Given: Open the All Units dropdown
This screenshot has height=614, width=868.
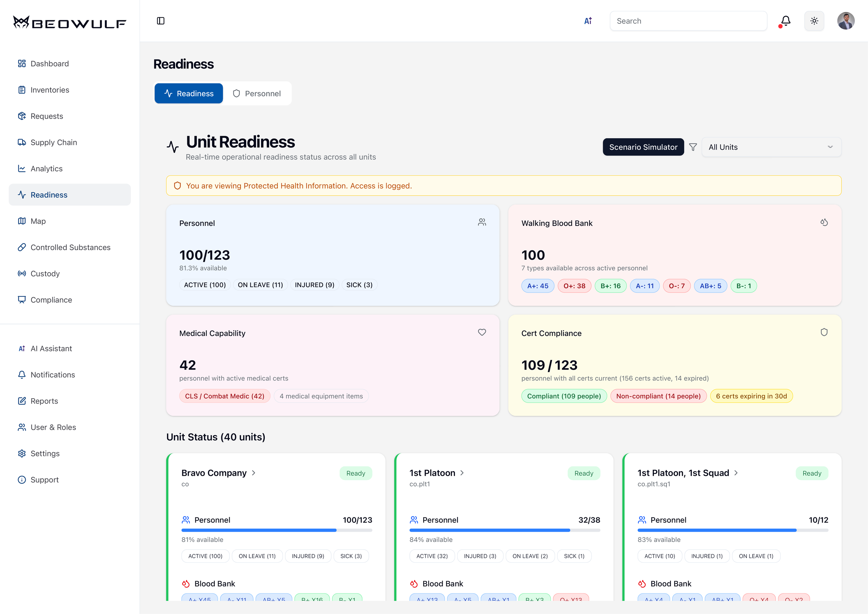Looking at the screenshot, I should [771, 147].
